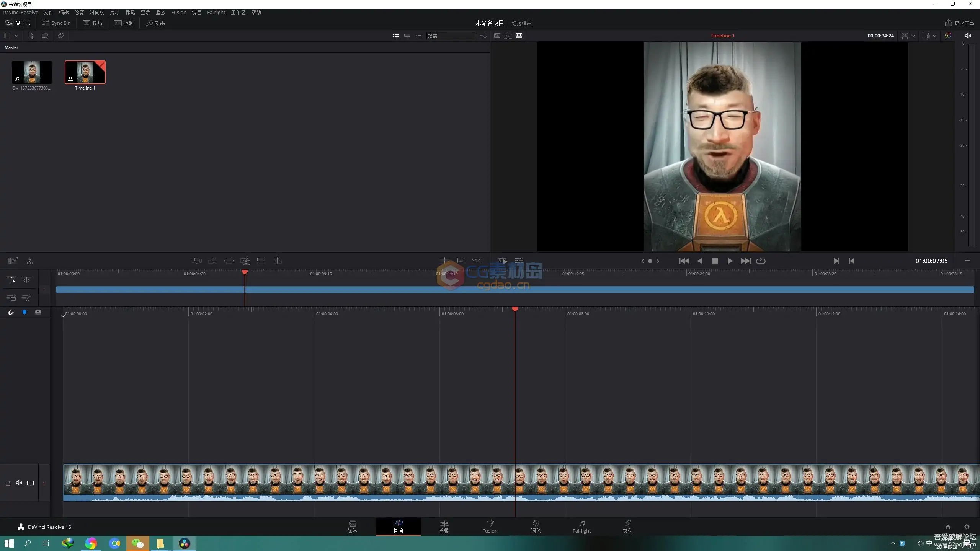Switch to the Fairlight page tab

tap(581, 527)
